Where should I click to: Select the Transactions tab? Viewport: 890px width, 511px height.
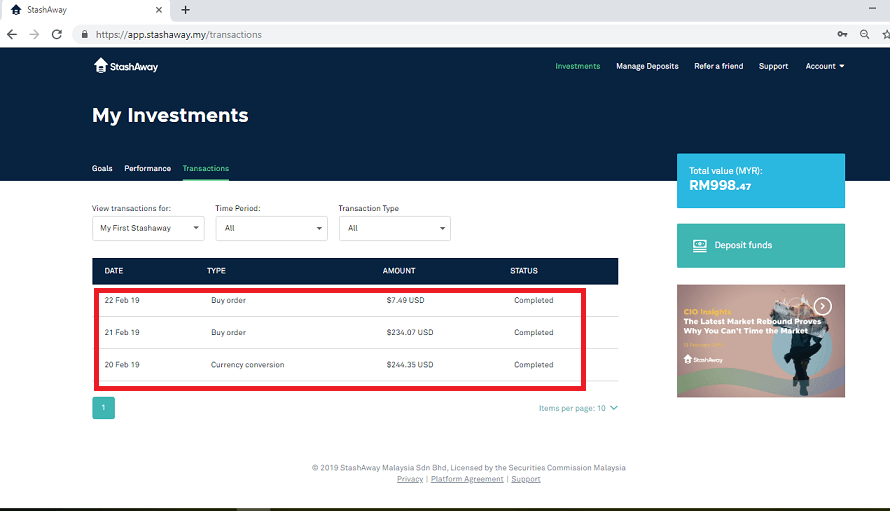pyautogui.click(x=205, y=169)
